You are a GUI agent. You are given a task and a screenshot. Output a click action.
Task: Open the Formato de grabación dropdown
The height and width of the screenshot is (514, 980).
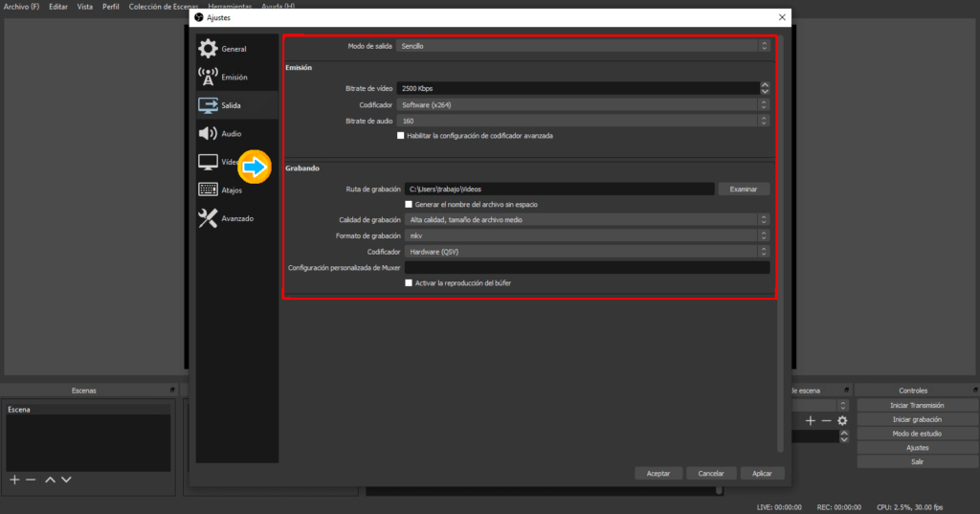click(587, 235)
